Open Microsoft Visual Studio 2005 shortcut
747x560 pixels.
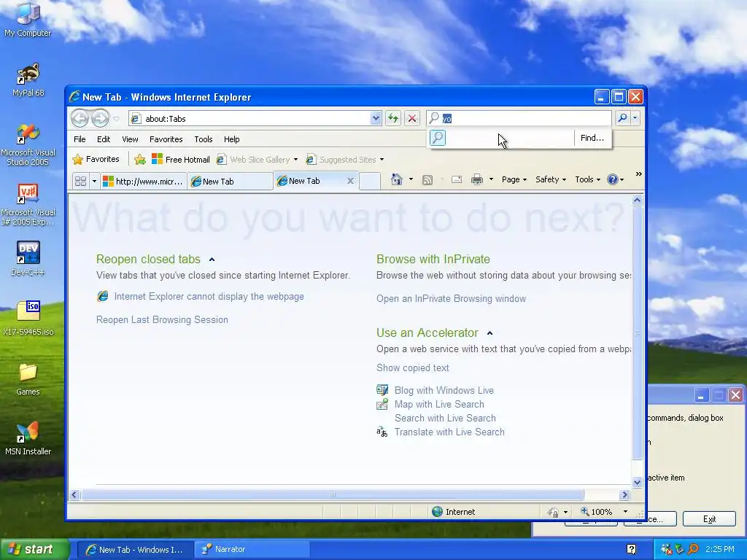(x=28, y=145)
